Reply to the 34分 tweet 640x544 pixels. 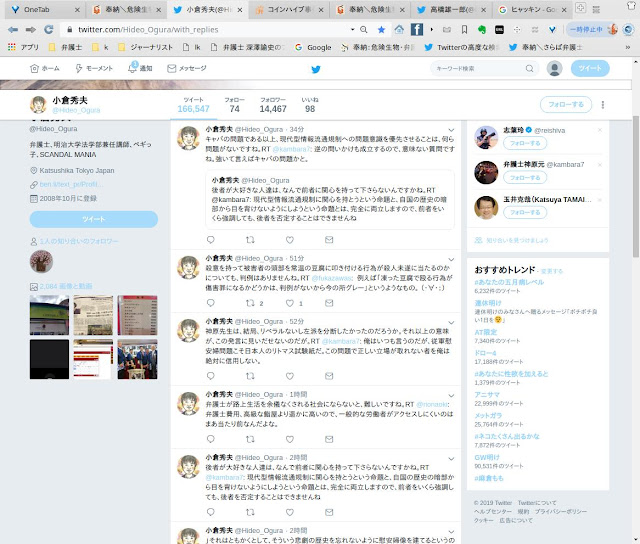point(211,240)
